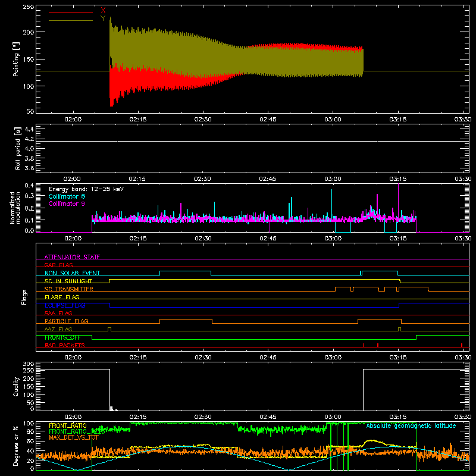Select the SAA_FLAG label
476x476 pixels.
(58, 313)
